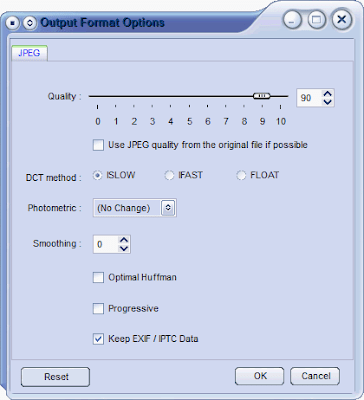Select the JPEG tab
This screenshot has height=400, width=364.
point(29,53)
